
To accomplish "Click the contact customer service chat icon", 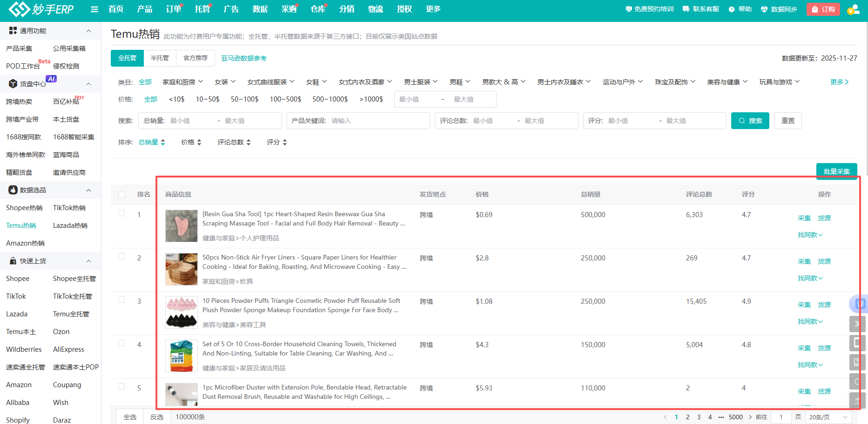I will coord(686,9).
